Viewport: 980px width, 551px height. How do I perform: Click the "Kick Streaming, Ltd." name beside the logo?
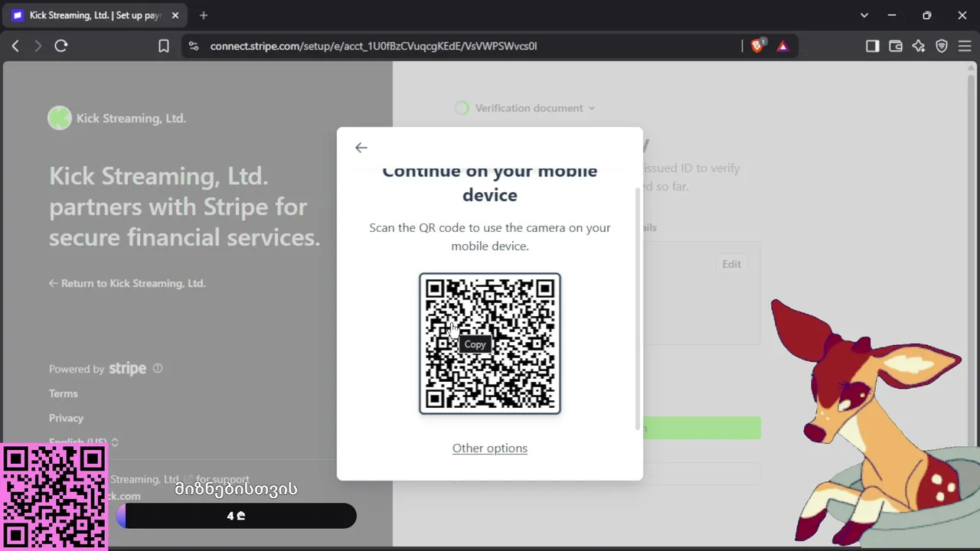pyautogui.click(x=131, y=118)
